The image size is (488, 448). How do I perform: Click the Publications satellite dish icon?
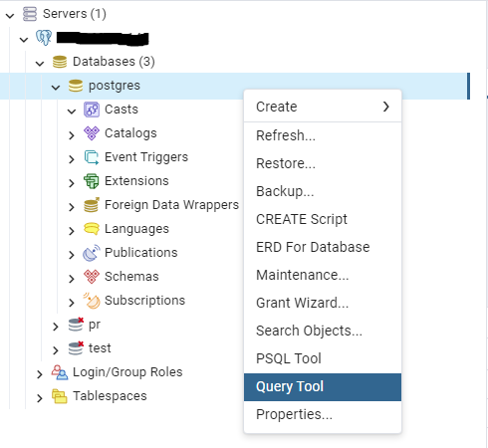(x=92, y=253)
